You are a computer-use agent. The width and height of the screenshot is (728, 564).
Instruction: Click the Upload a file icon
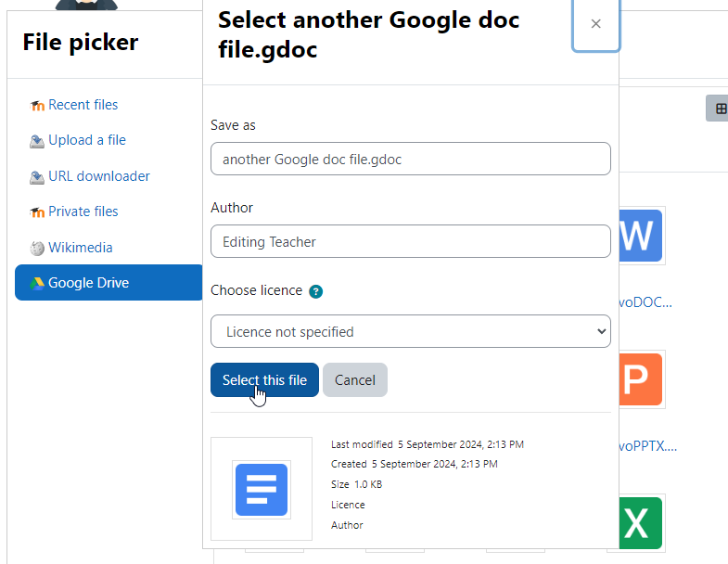pyautogui.click(x=37, y=141)
